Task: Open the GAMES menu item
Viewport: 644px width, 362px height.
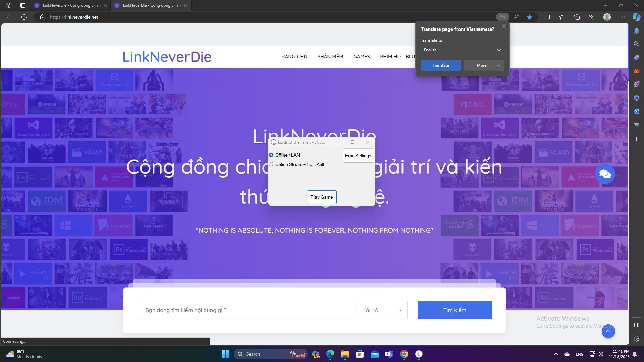Action: [361, 57]
